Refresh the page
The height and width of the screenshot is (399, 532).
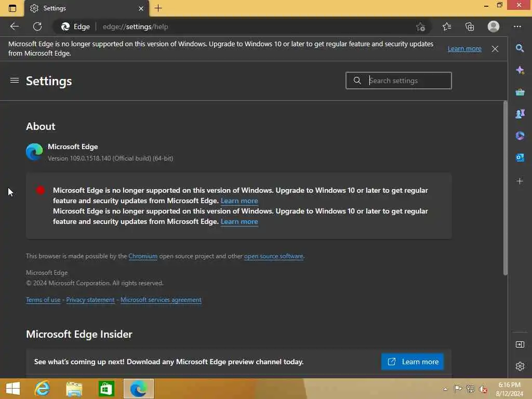tap(37, 26)
